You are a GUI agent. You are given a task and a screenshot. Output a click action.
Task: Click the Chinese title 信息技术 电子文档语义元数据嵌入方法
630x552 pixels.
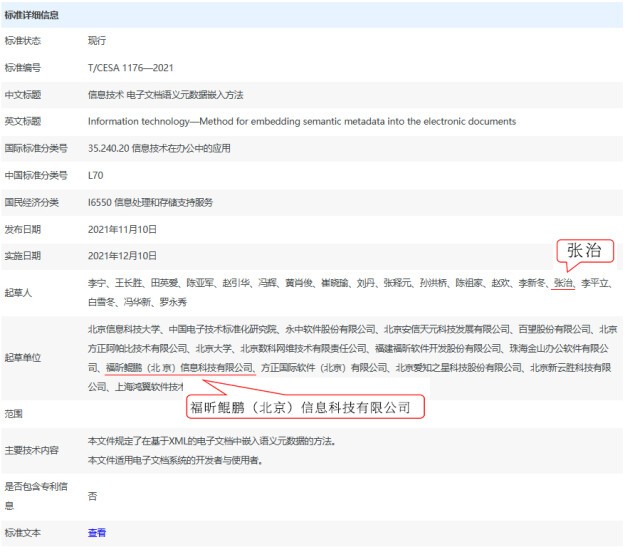[166, 95]
